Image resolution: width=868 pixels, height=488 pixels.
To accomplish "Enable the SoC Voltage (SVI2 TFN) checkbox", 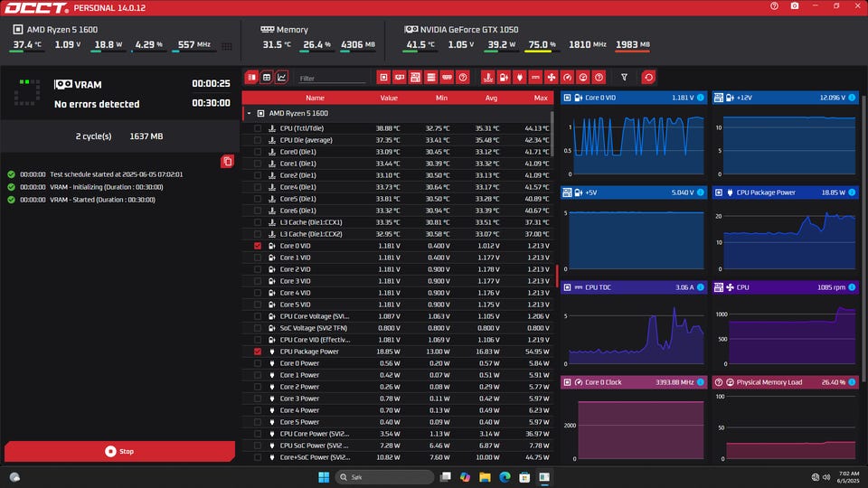I will click(258, 328).
